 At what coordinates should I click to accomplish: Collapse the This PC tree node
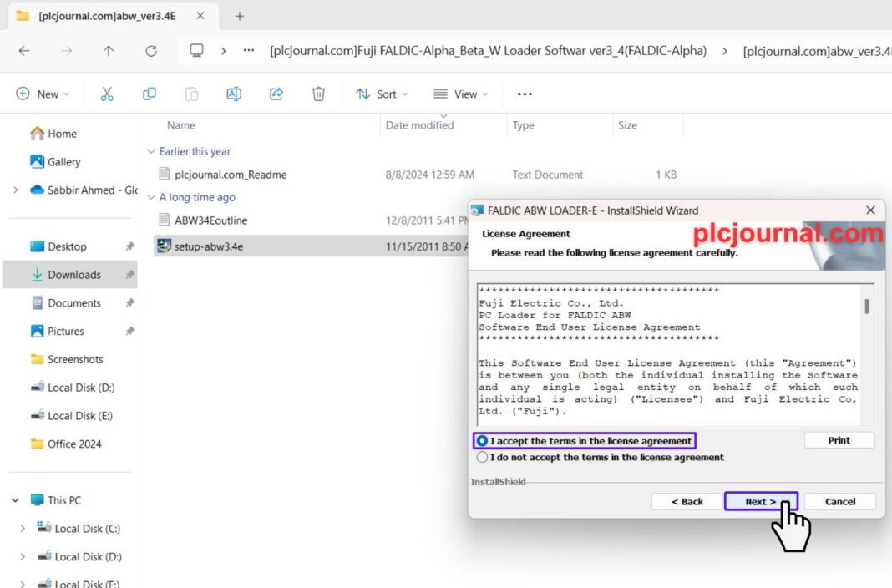click(x=15, y=500)
